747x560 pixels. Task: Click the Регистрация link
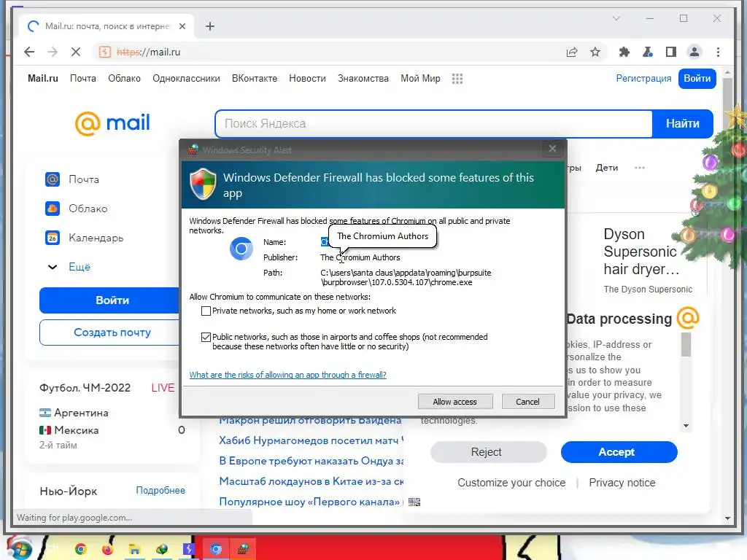pyautogui.click(x=643, y=79)
